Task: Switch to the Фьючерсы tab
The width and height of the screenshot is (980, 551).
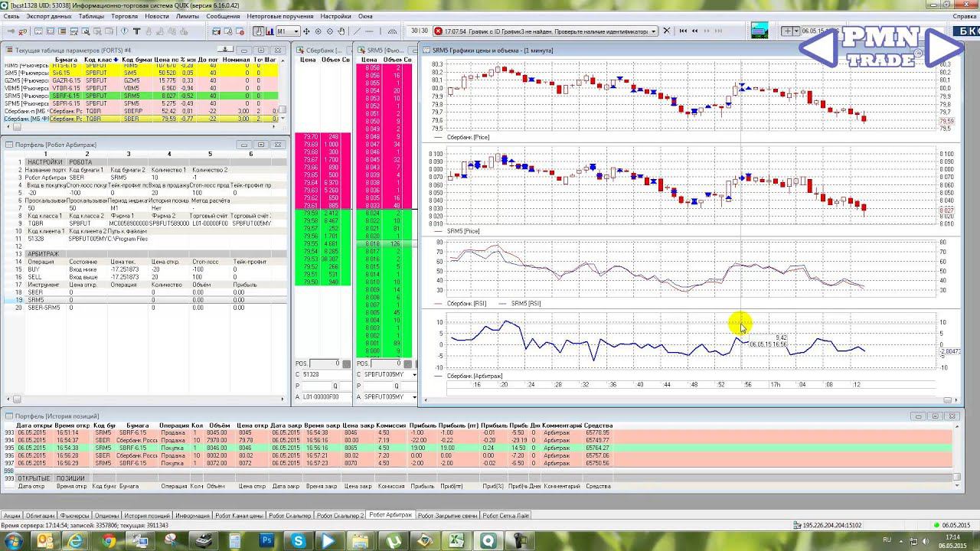Action: (75, 516)
